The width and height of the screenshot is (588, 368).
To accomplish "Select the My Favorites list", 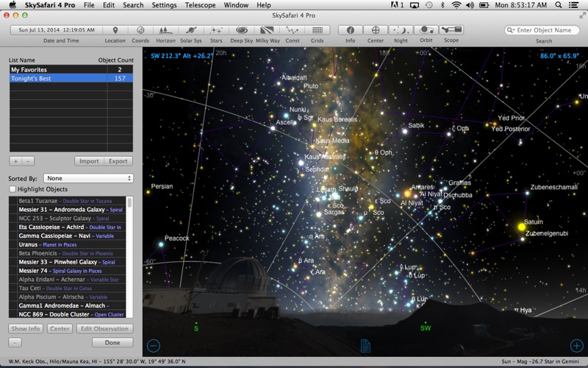I will click(71, 69).
